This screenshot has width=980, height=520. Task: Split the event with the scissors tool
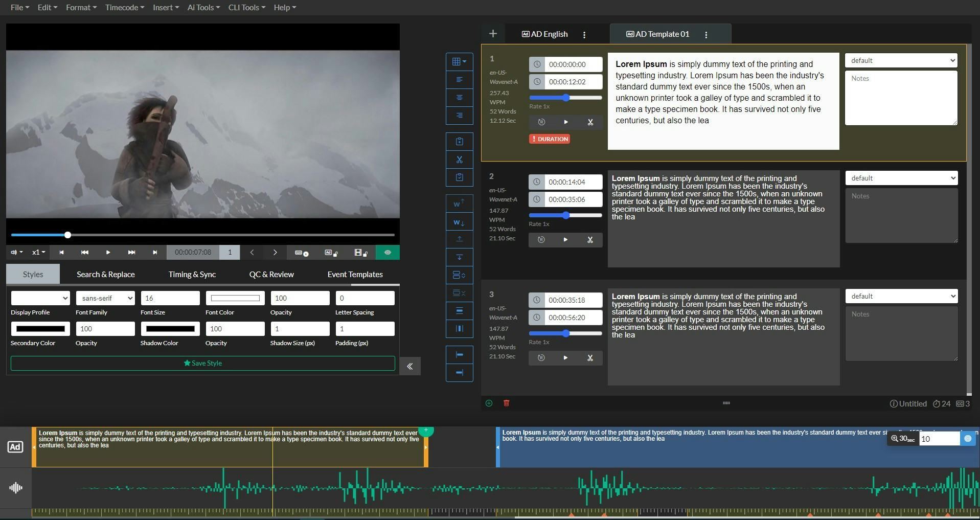pyautogui.click(x=459, y=160)
